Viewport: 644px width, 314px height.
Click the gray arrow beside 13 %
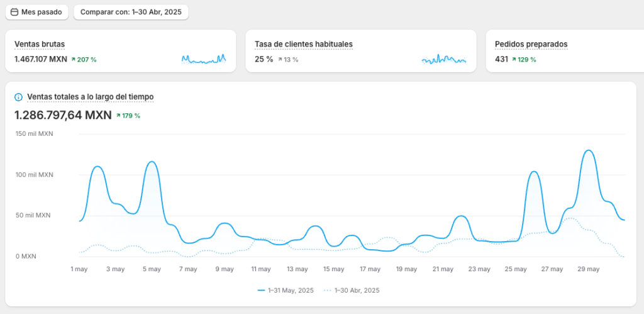tap(280, 59)
